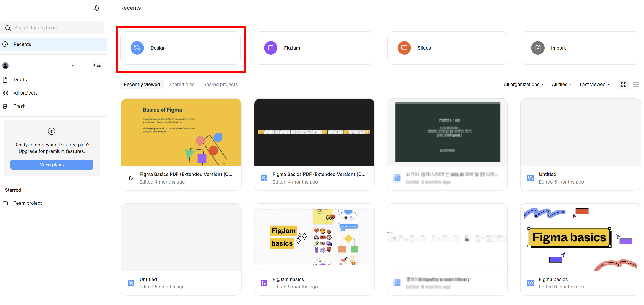Image resolution: width=644 pixels, height=305 pixels.
Task: Click the Recents sidebar item
Action: (53, 44)
